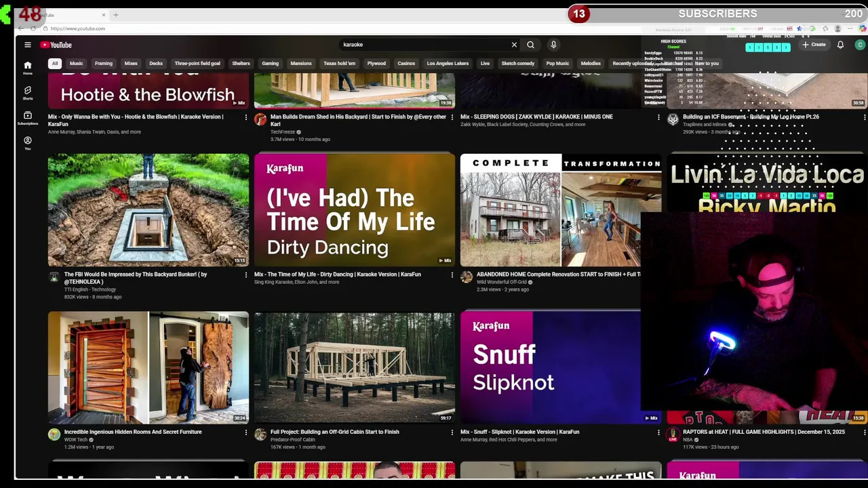868x488 pixels.
Task: Open the account avatar menu
Action: 860,45
